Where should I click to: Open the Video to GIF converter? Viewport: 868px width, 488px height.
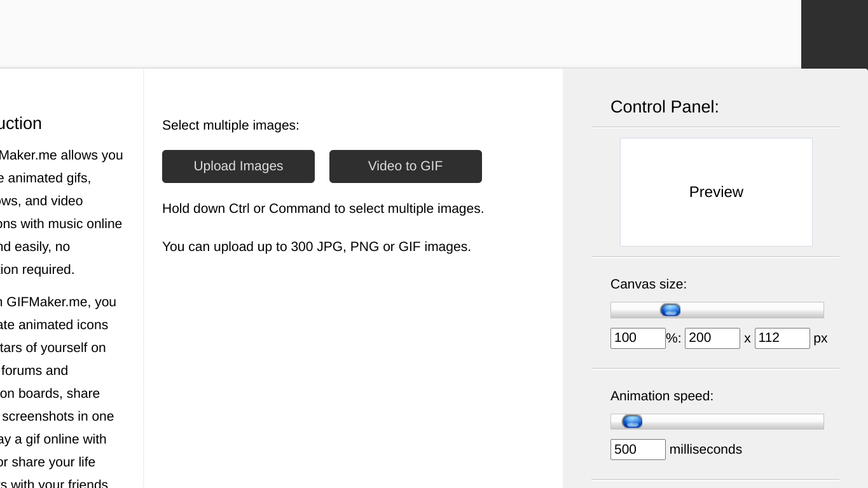[x=406, y=166]
